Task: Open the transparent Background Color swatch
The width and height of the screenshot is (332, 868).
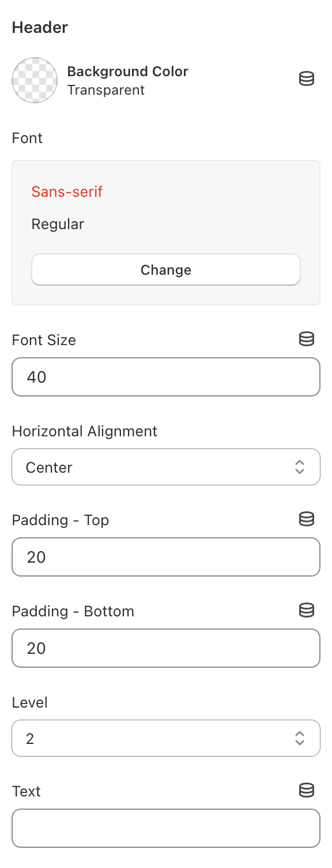Action: (35, 80)
